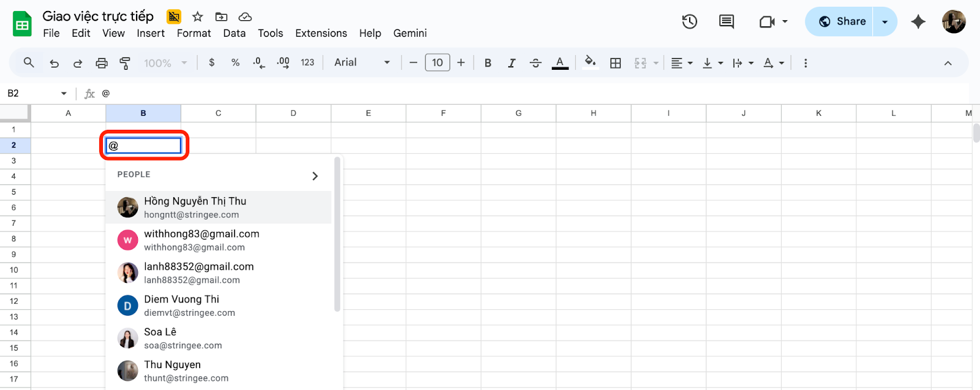Click the Print icon in toolbar
Viewport: 980px width, 390px height.
click(102, 63)
